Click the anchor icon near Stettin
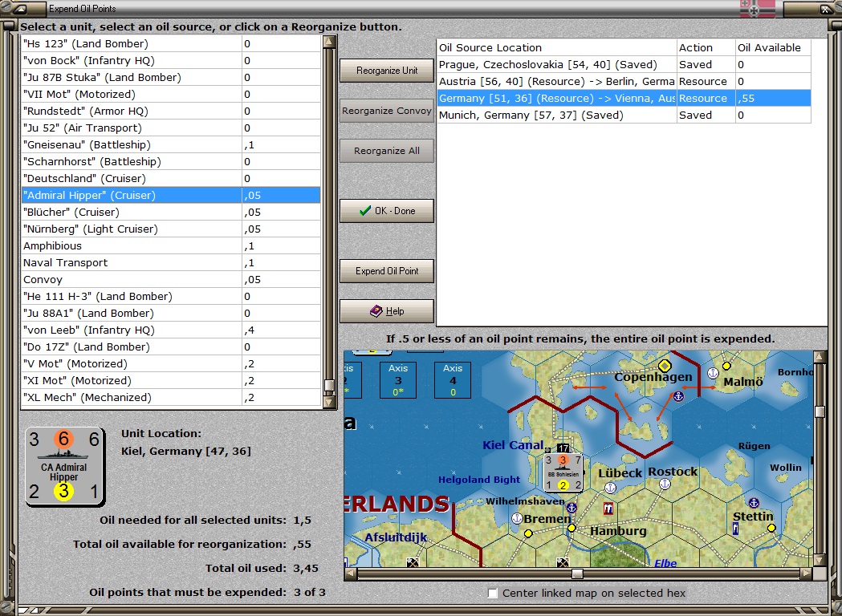This screenshot has width=842, height=616. [754, 502]
